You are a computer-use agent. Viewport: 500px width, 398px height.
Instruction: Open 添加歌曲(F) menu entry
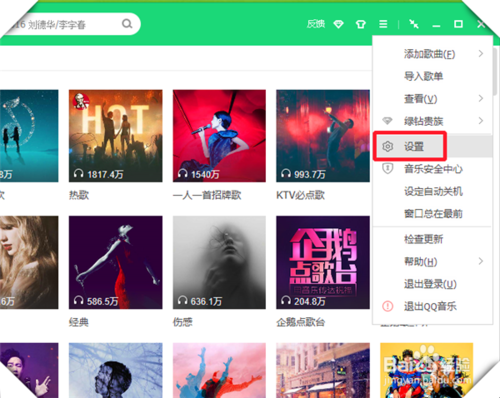432,54
